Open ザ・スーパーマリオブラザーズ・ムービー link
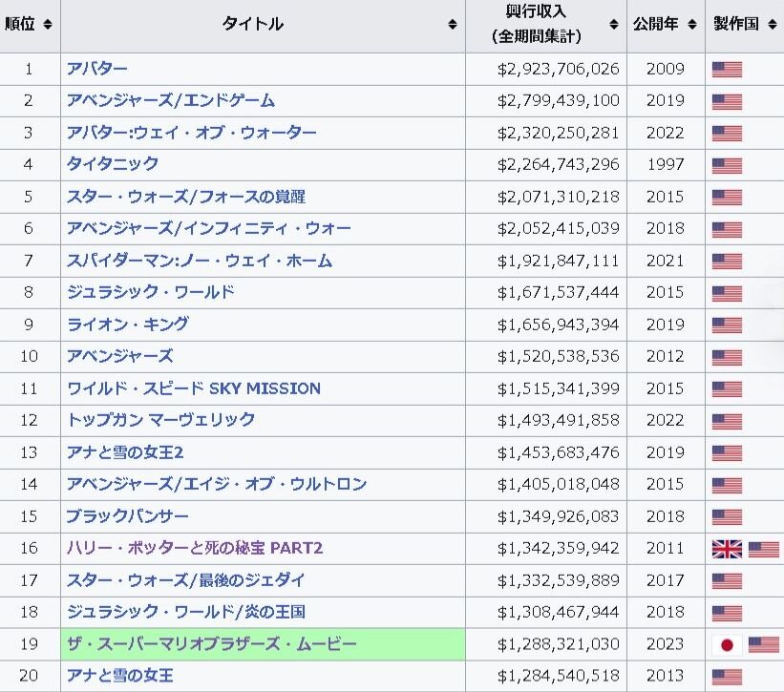 [211, 644]
